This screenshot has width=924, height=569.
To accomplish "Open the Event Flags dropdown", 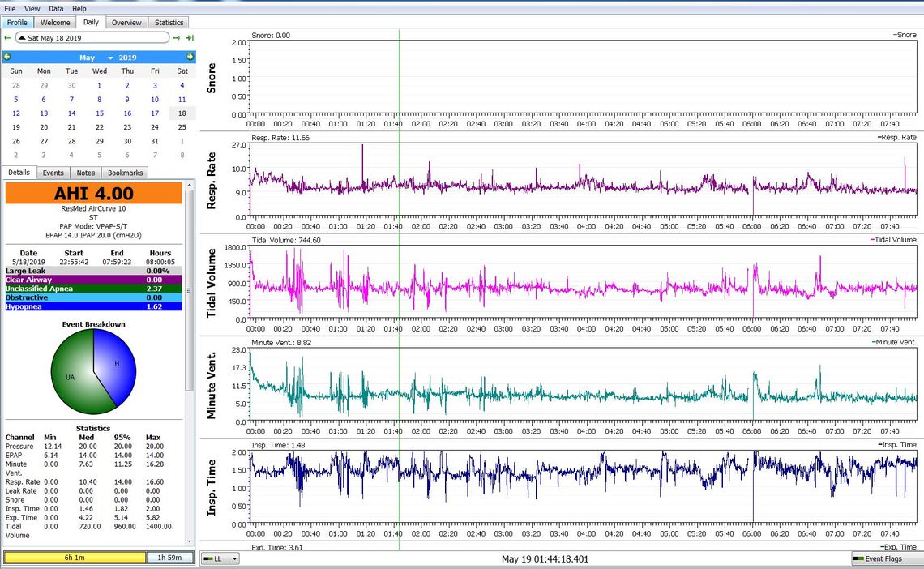I will 886,558.
